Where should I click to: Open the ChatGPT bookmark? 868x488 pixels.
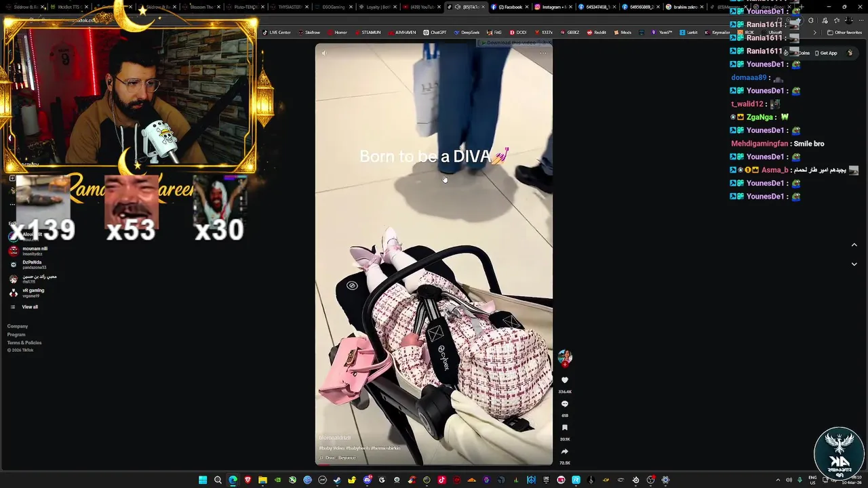coord(435,33)
